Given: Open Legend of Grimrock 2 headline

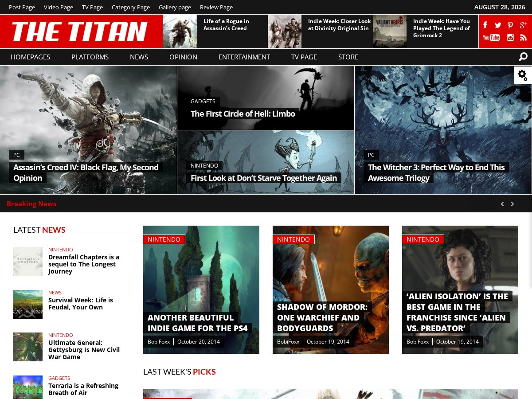Looking at the screenshot, I should pyautogui.click(x=441, y=28).
